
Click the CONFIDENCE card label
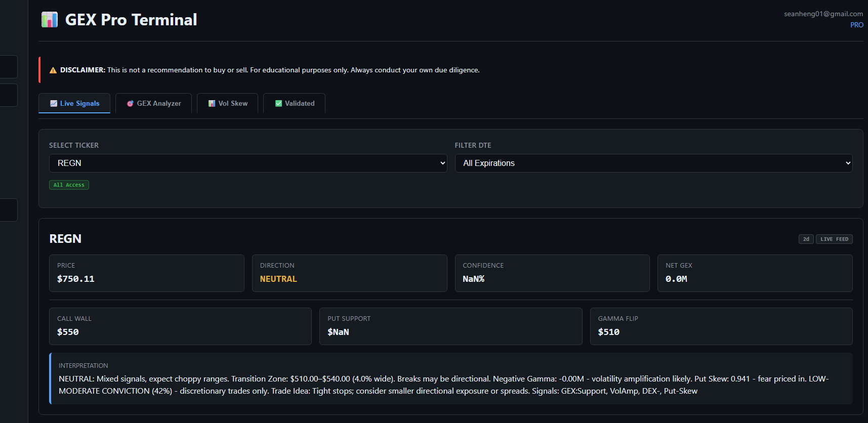tap(483, 266)
